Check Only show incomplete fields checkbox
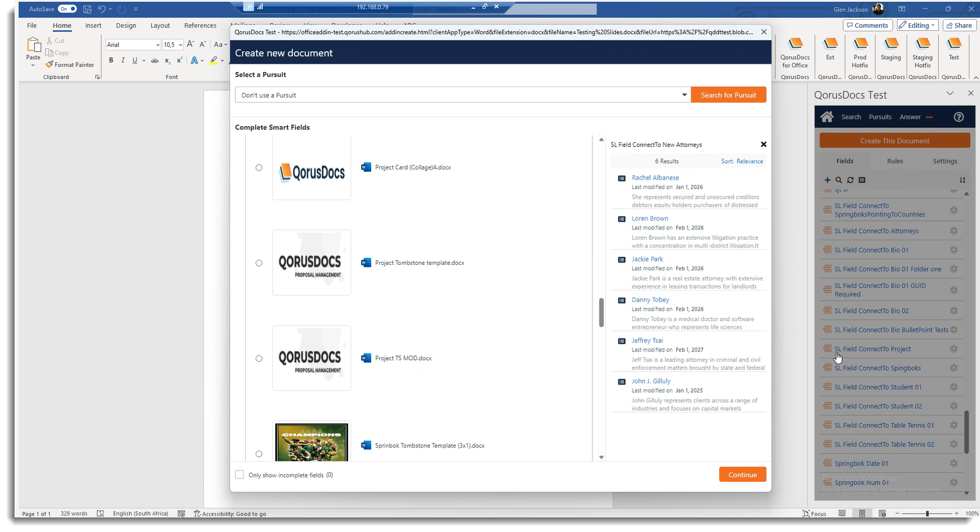 [239, 475]
